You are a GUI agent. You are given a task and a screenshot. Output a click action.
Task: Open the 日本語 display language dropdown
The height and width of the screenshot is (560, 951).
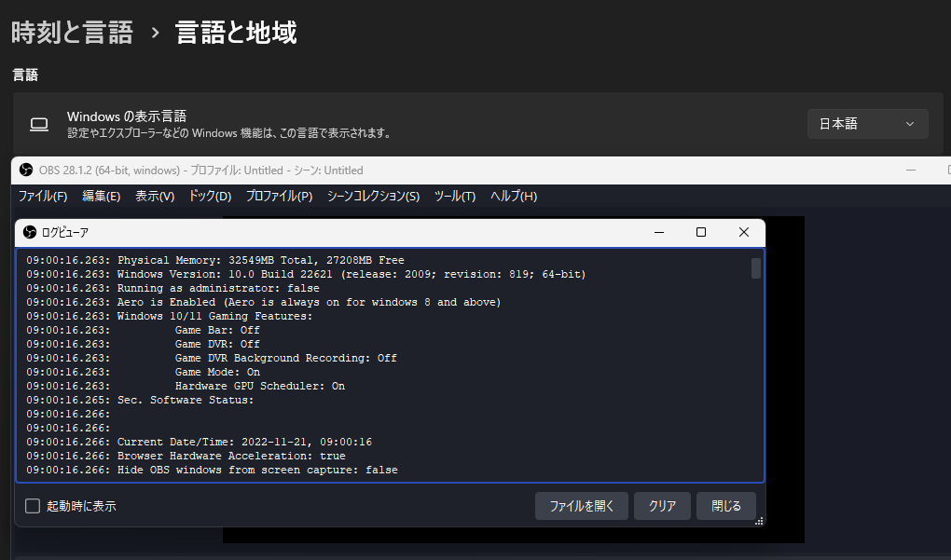point(867,124)
